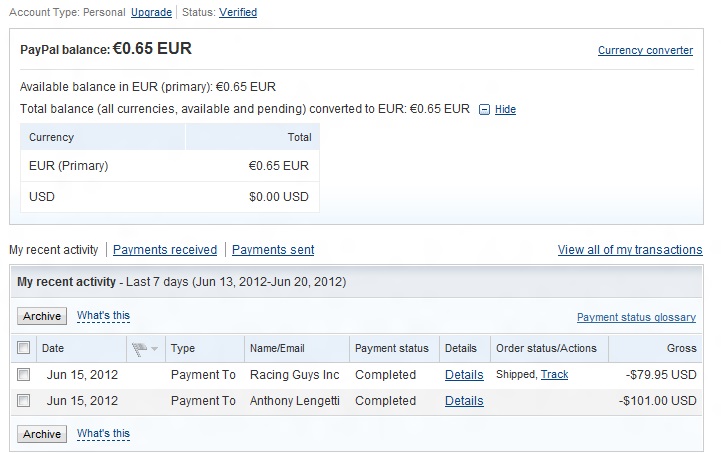Open the Payments sent tab

click(x=273, y=250)
